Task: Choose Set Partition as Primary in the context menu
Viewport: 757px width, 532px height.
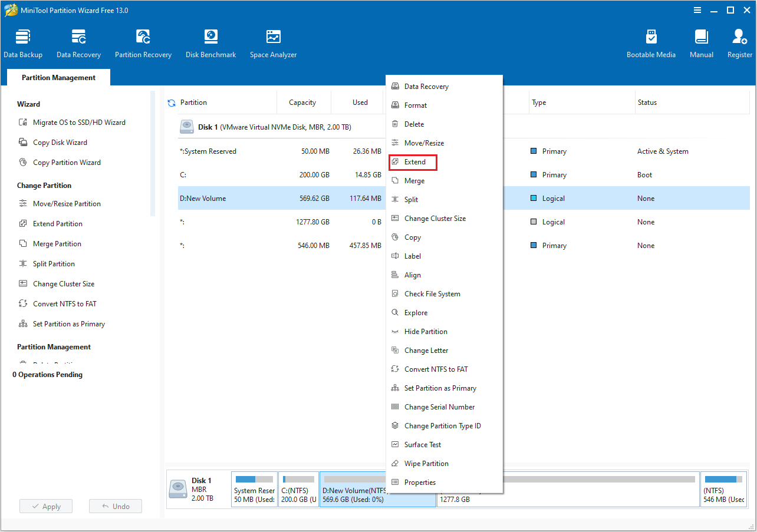Action: point(444,388)
